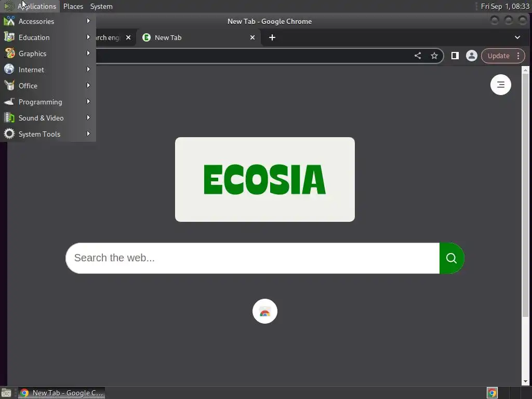Open the Internet submenu

point(48,70)
